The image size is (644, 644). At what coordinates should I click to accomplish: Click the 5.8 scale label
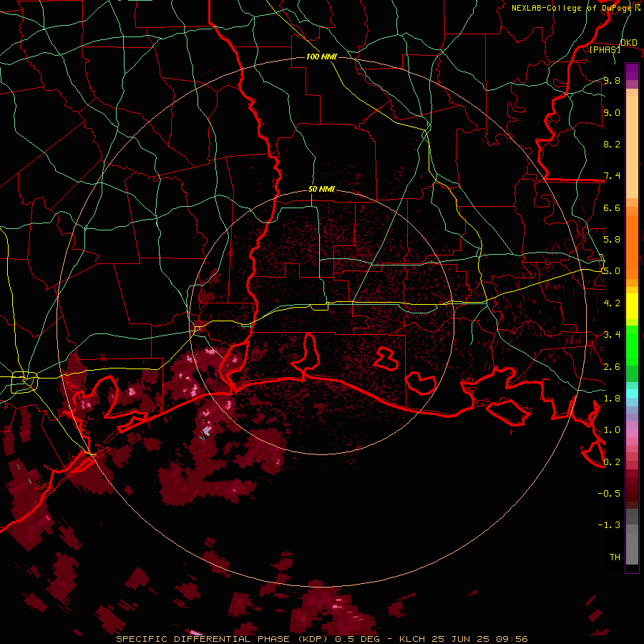coord(612,240)
